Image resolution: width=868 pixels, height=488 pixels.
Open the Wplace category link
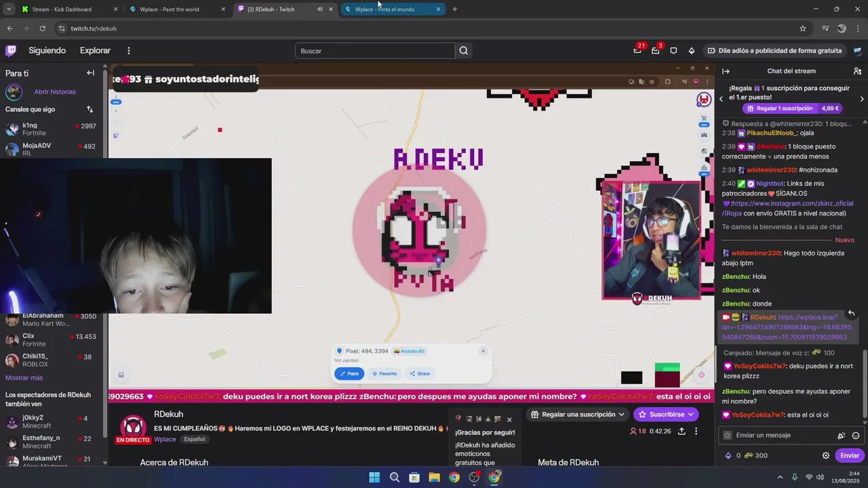pos(165,439)
